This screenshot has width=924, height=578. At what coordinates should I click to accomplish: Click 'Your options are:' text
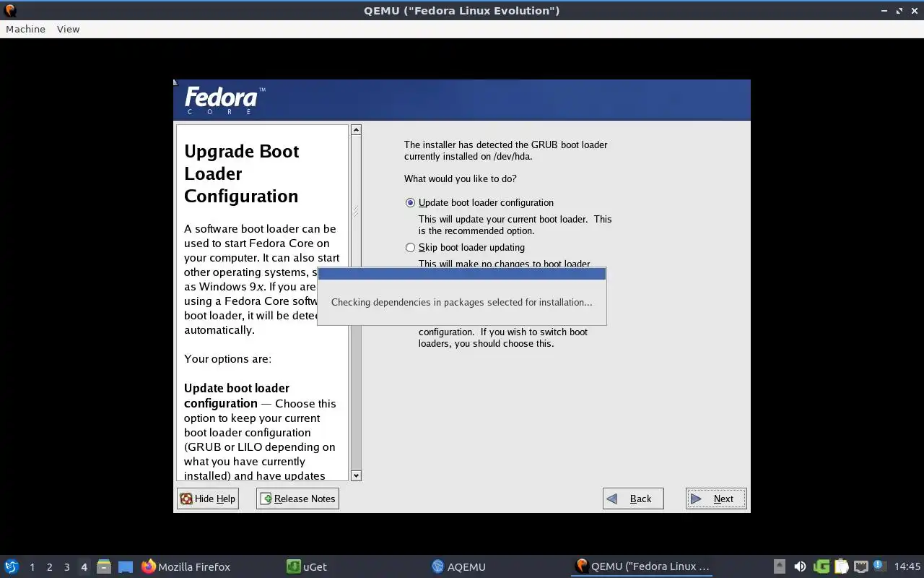(x=227, y=359)
